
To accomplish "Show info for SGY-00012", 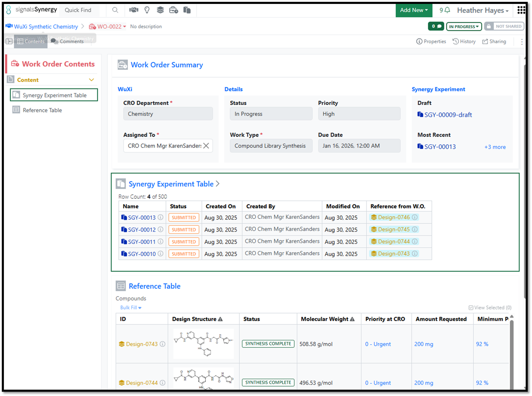I will [160, 229].
